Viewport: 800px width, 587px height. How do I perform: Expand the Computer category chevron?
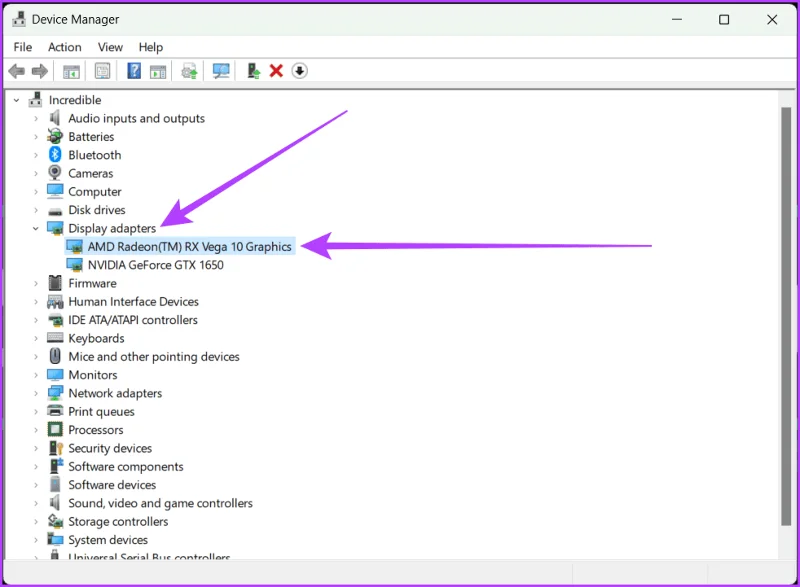click(36, 192)
